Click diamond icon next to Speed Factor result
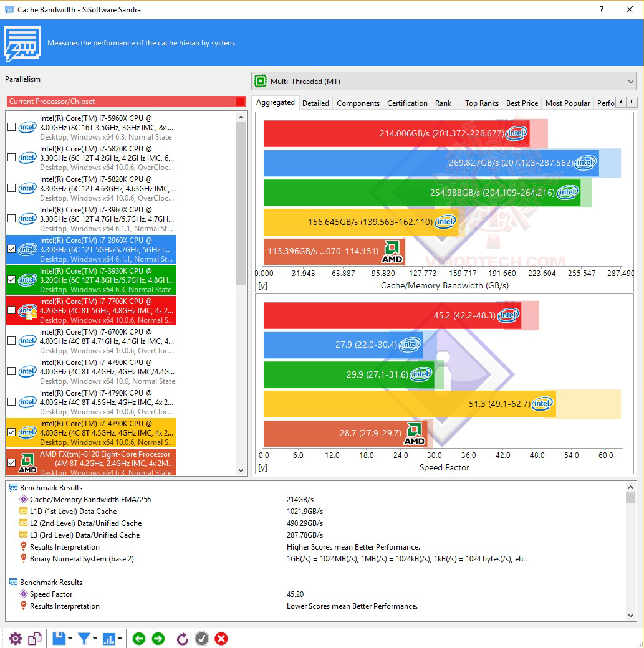 [24, 594]
